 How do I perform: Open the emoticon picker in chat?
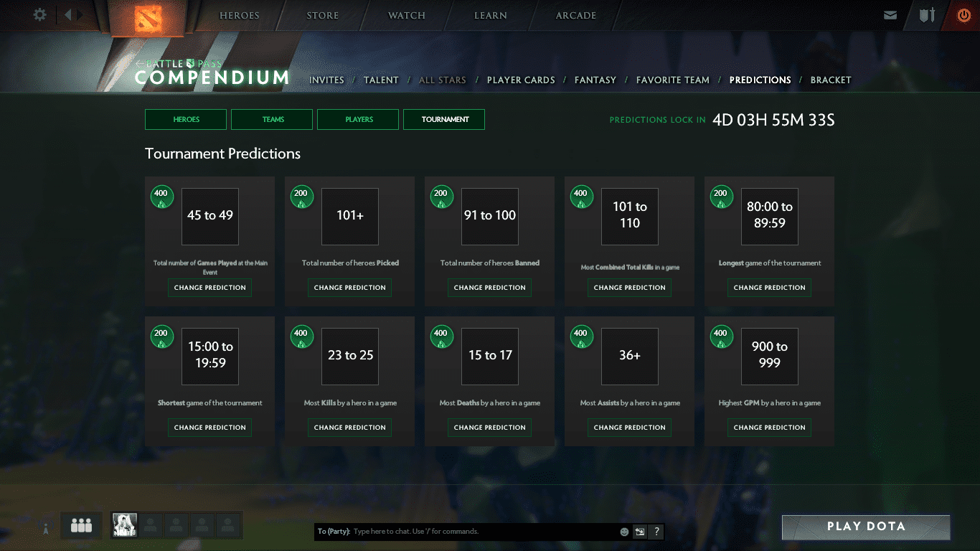pyautogui.click(x=624, y=532)
